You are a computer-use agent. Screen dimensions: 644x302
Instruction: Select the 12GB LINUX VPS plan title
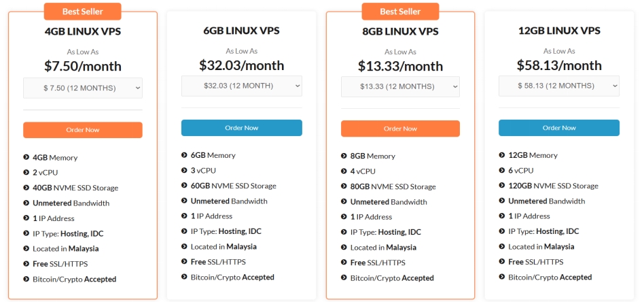pos(559,31)
